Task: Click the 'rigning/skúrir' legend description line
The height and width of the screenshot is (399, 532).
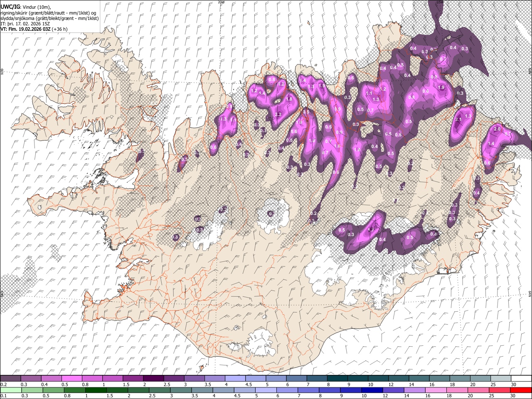Action: [x=48, y=12]
